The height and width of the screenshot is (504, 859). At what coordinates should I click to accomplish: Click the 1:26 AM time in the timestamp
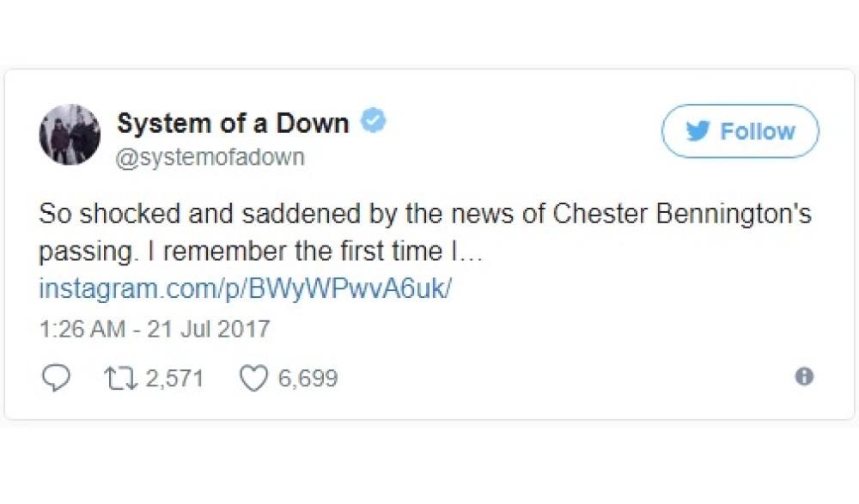tap(82, 329)
